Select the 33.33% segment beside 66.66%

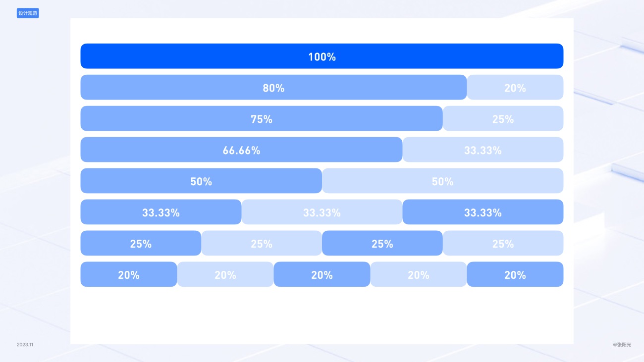(483, 150)
